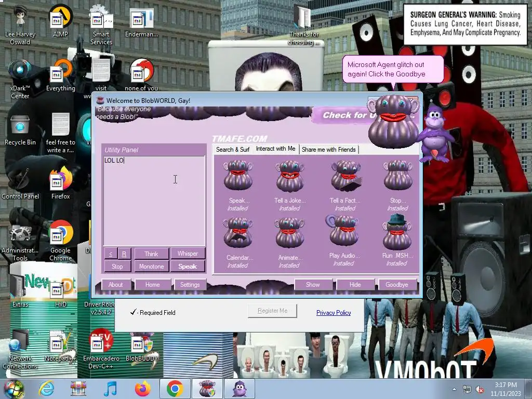Click the large blob agent character
532x399 pixels.
[394, 121]
